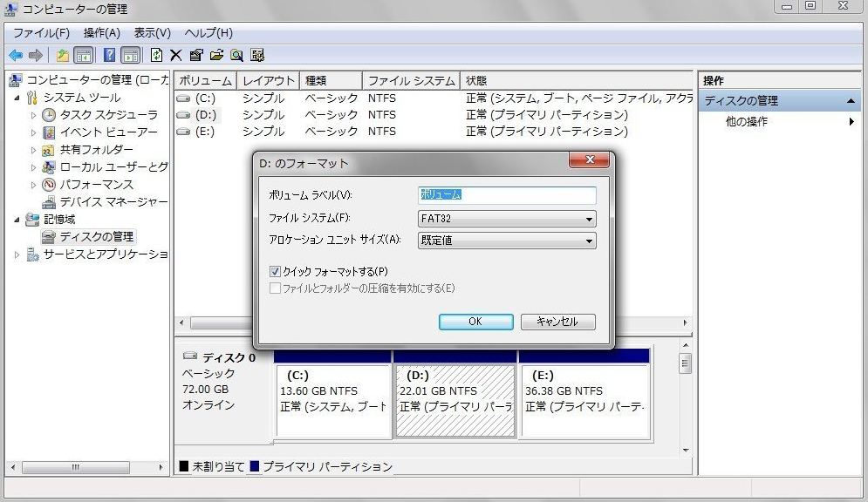The width and height of the screenshot is (868, 502).
Task: Select the hatched (D:) 22.01 GB partition
Action: [455, 401]
